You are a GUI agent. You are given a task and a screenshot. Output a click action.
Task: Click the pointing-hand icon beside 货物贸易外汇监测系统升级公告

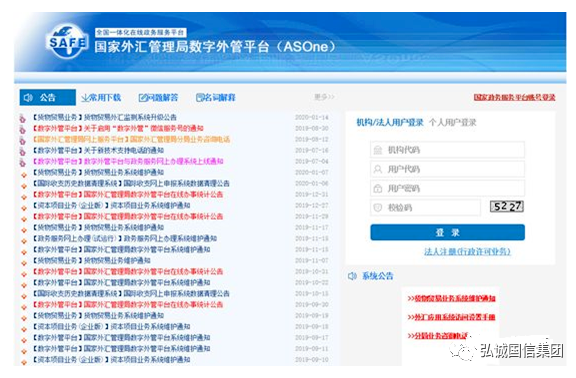pyautogui.click(x=23, y=118)
